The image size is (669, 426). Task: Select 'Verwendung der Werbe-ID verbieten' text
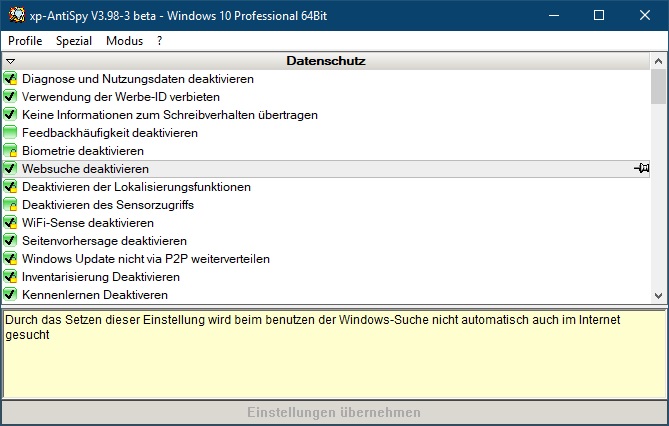121,97
